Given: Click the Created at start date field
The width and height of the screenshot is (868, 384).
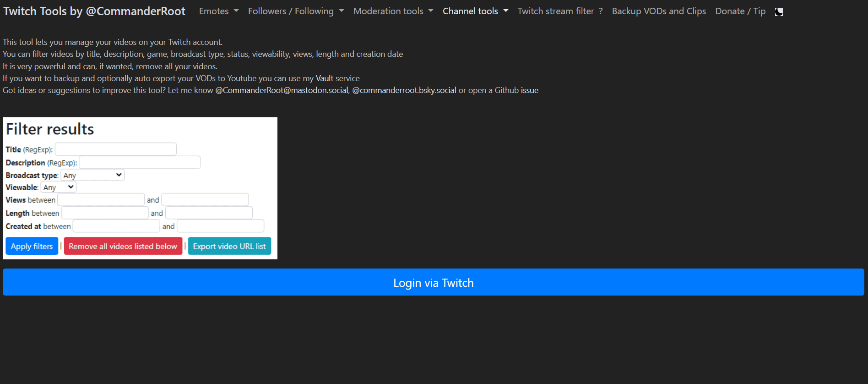Looking at the screenshot, I should (x=116, y=226).
